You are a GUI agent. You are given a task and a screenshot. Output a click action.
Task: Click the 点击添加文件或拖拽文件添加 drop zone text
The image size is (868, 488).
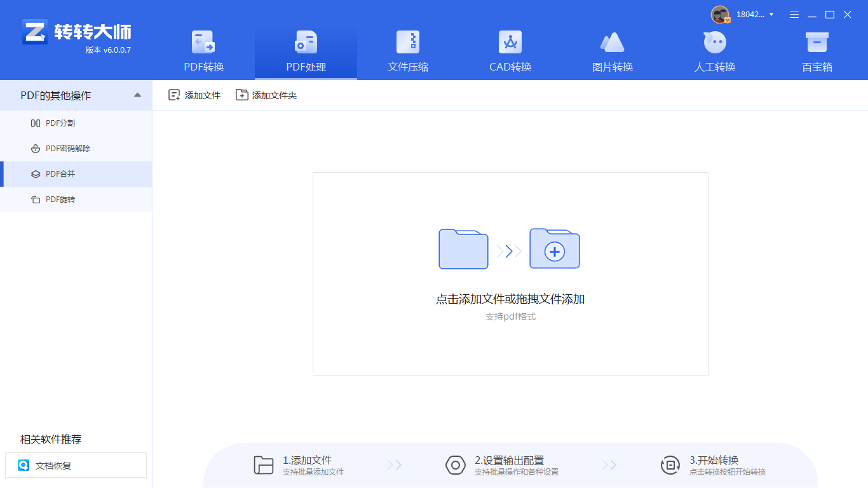coord(510,299)
